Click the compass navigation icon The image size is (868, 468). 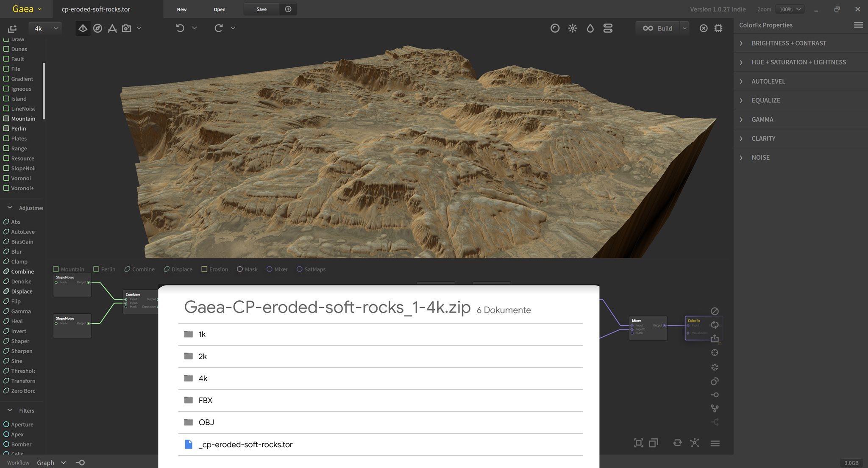[x=97, y=28]
